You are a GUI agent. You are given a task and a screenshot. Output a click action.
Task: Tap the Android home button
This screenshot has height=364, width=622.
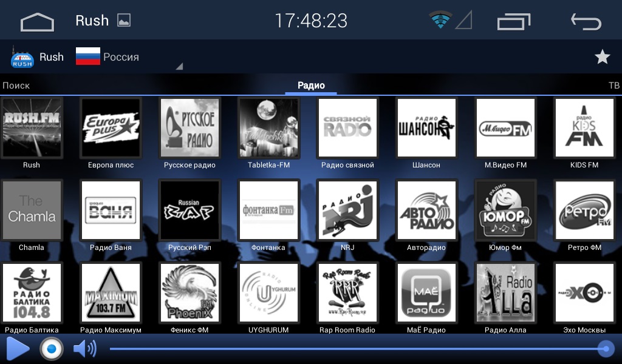(37, 22)
